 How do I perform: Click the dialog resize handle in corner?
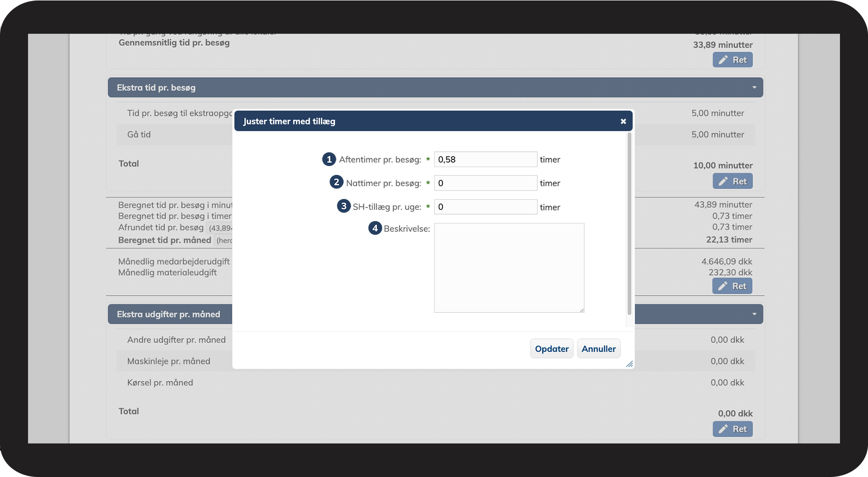(629, 364)
